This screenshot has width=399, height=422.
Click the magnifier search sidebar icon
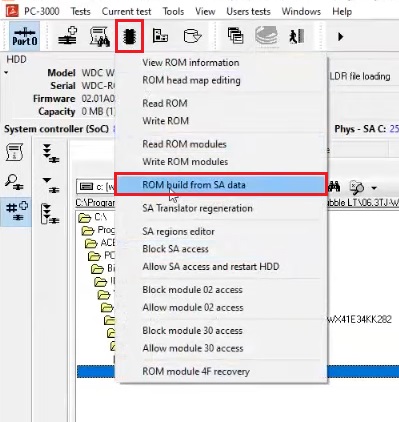pos(14,182)
